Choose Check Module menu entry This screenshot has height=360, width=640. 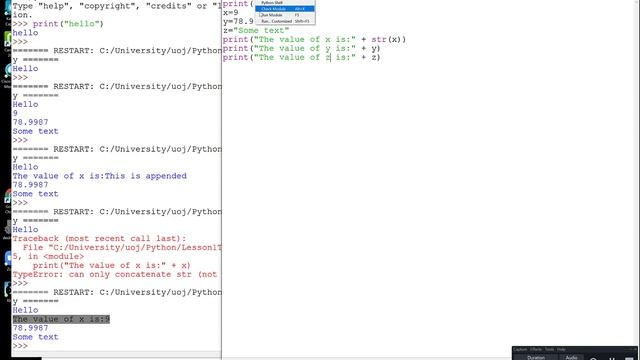tap(285, 9)
